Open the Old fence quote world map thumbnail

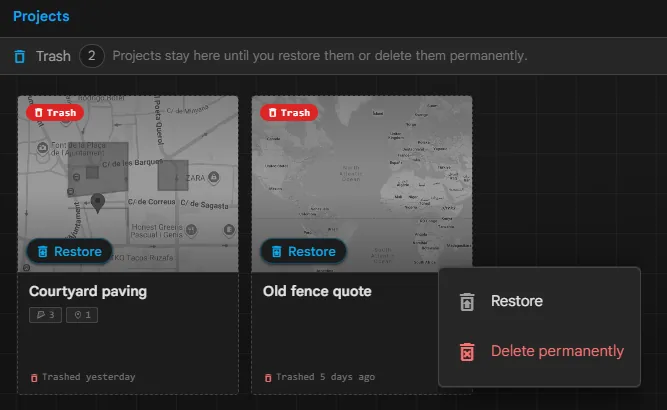(x=362, y=184)
